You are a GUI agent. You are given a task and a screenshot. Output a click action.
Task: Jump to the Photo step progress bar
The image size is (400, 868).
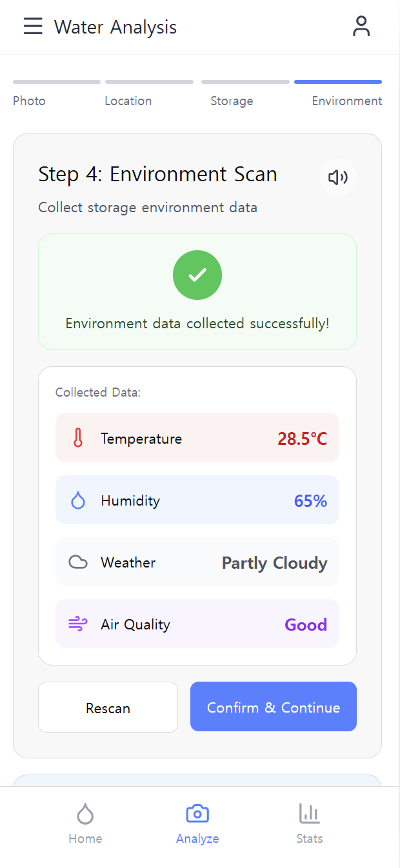tap(57, 82)
